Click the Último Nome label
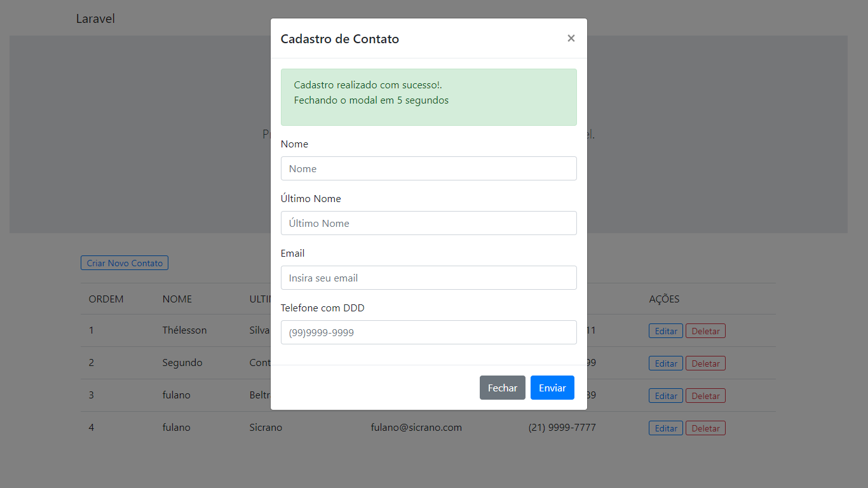 311,198
